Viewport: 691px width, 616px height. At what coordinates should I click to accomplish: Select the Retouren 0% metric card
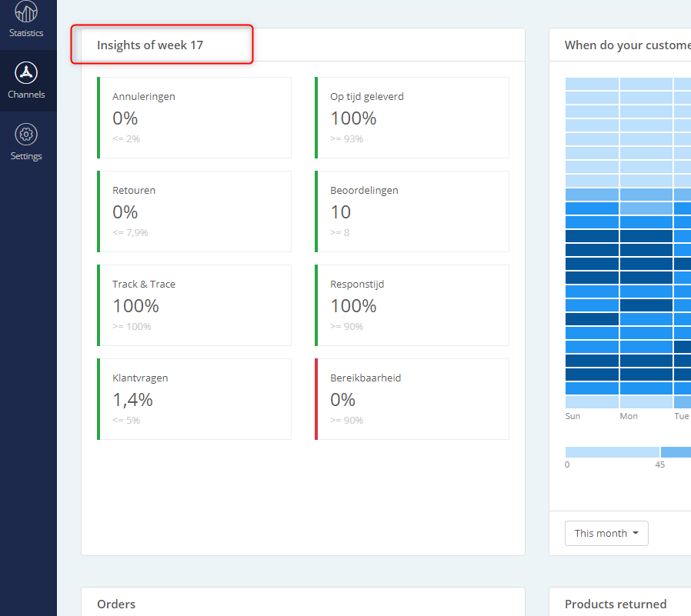[x=194, y=211]
